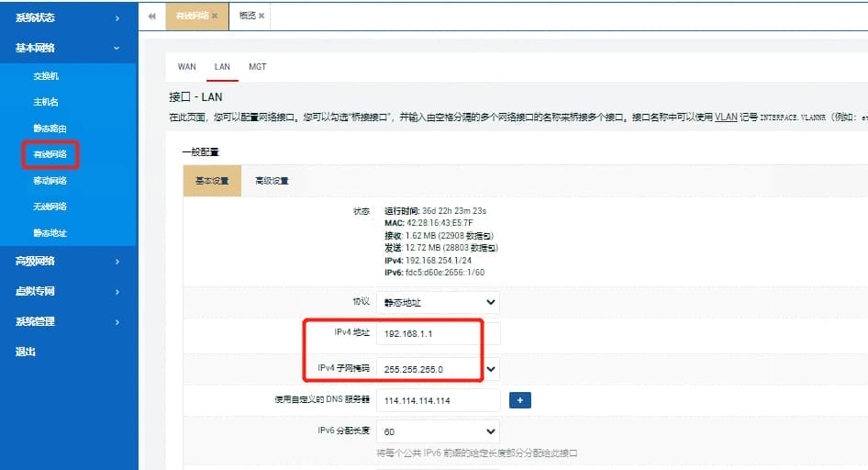
Task: Click the blue plus button beside DNS server
Action: click(x=521, y=400)
